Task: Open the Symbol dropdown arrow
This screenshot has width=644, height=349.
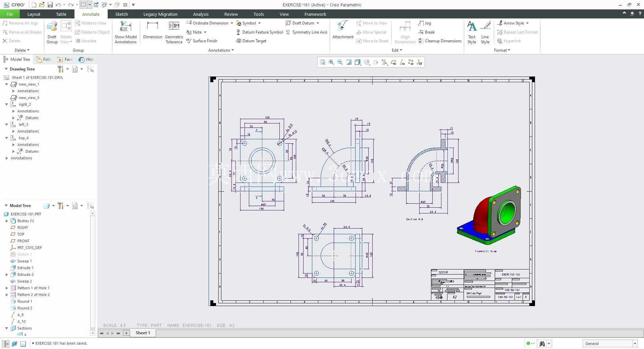Action: pyautogui.click(x=259, y=23)
